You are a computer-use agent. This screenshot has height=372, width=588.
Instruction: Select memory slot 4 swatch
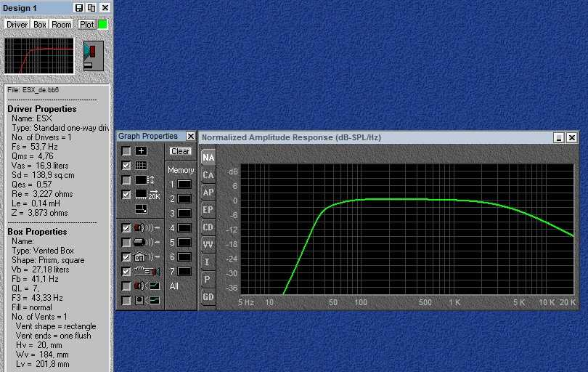(x=184, y=228)
